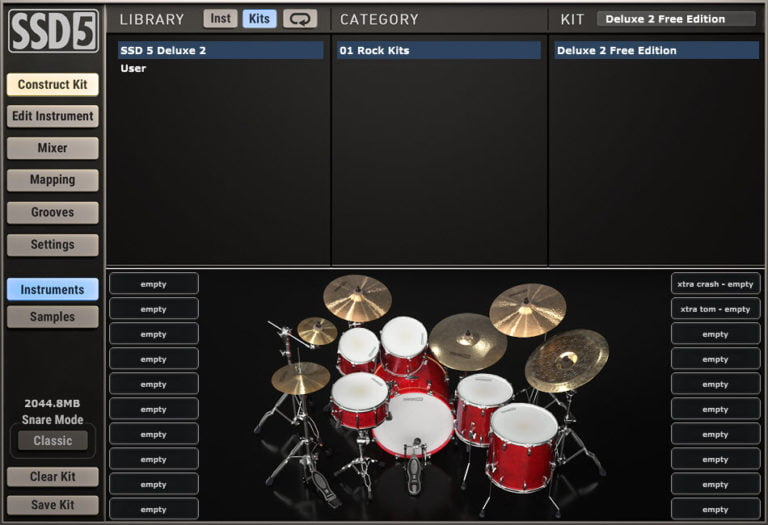Click the small splash cymbal
This screenshot has height=525, width=768.
pyautogui.click(x=317, y=331)
